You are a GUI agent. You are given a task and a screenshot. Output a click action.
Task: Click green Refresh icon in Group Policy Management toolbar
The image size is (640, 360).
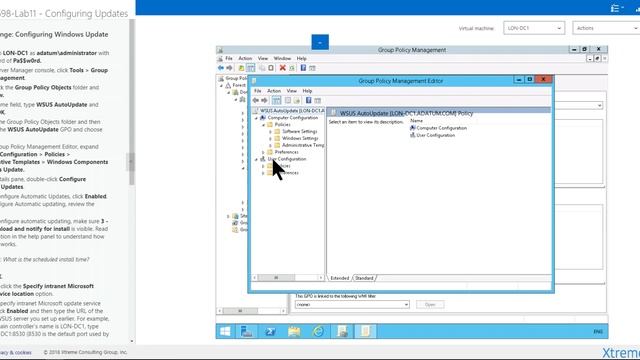click(x=292, y=68)
